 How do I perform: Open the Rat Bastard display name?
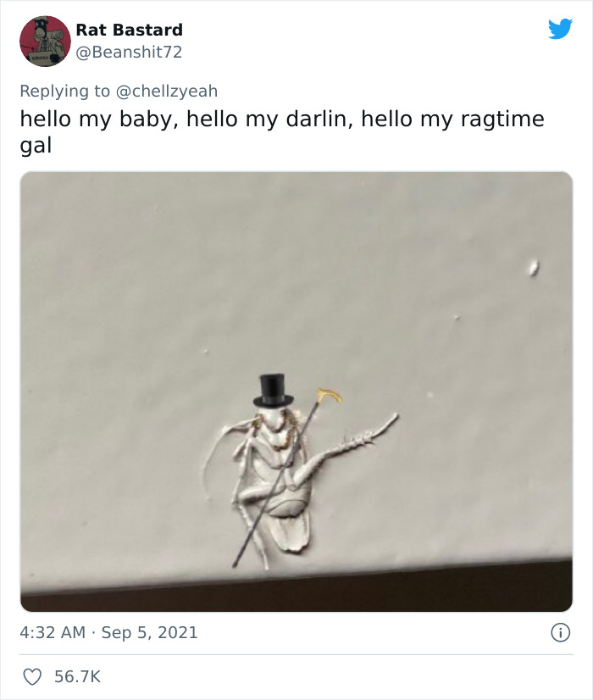[x=129, y=30]
